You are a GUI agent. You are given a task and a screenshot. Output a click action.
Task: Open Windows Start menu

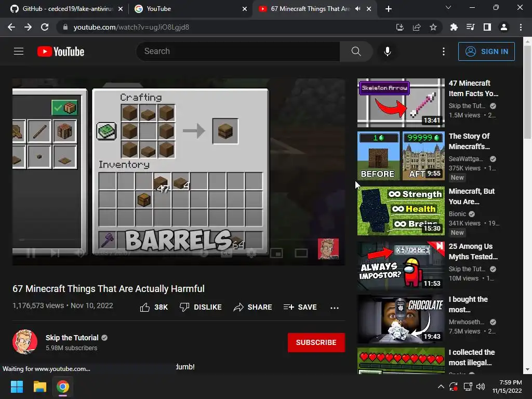(x=17, y=387)
